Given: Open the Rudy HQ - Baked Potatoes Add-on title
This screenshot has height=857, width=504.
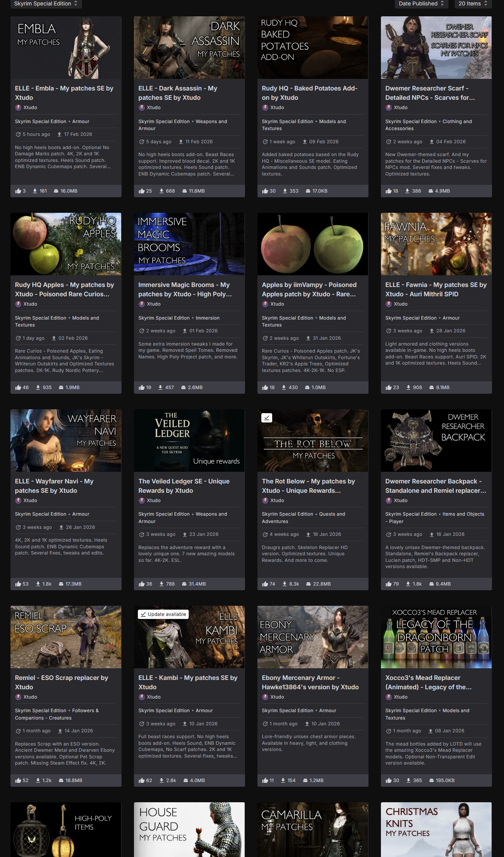Looking at the screenshot, I should (x=309, y=93).
